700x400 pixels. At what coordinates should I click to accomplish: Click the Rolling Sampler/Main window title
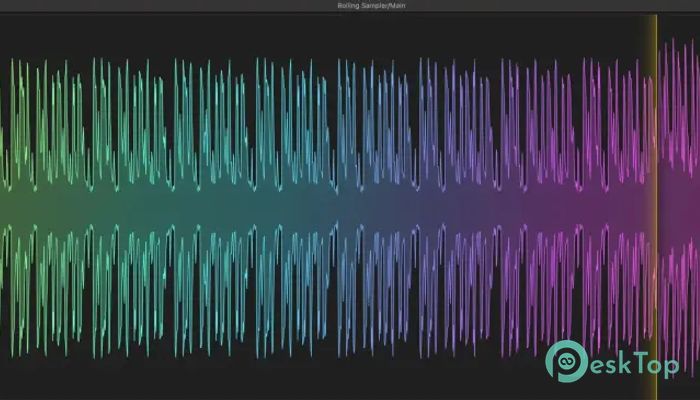[350, 6]
